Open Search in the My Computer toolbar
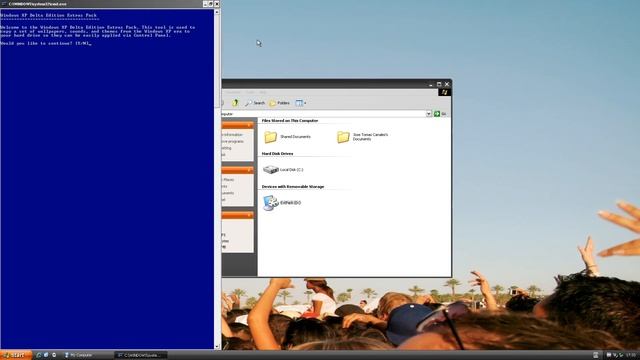 click(x=255, y=103)
